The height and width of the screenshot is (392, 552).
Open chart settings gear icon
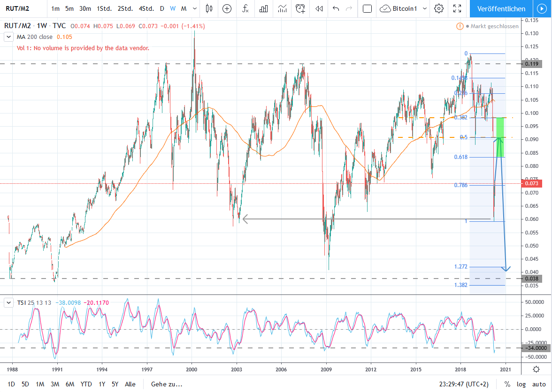tap(438, 8)
